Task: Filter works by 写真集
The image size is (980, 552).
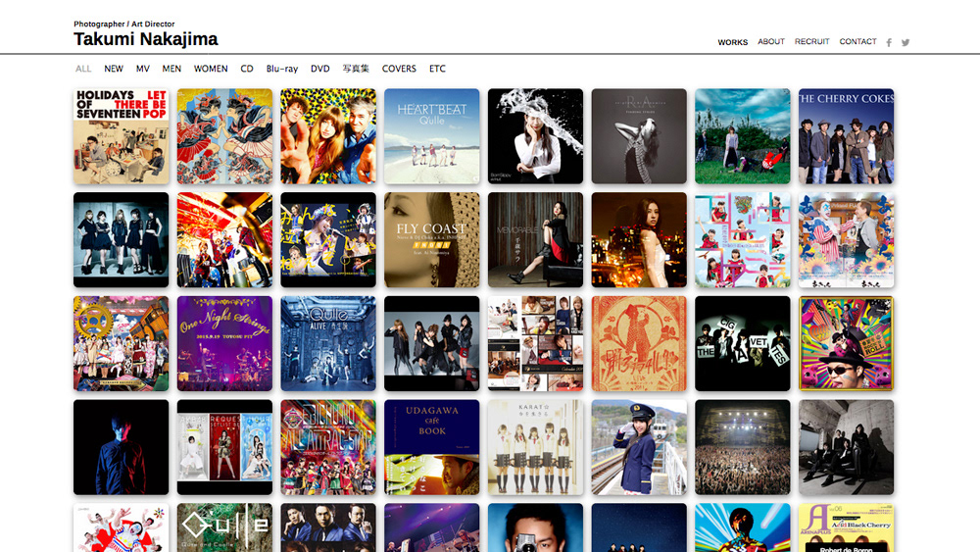Action: click(x=356, y=69)
